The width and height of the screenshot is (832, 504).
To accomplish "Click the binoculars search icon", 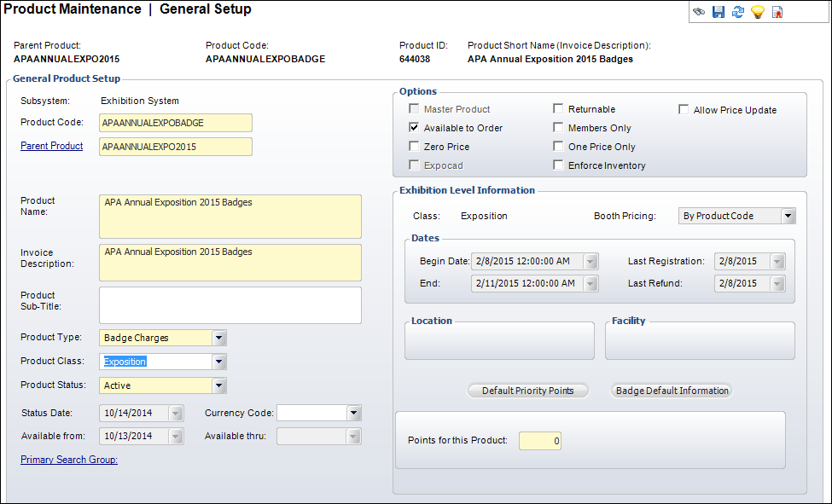I will 699,12.
